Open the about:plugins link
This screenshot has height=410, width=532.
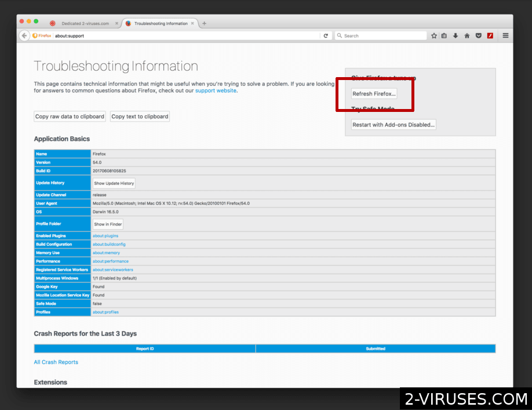point(105,235)
